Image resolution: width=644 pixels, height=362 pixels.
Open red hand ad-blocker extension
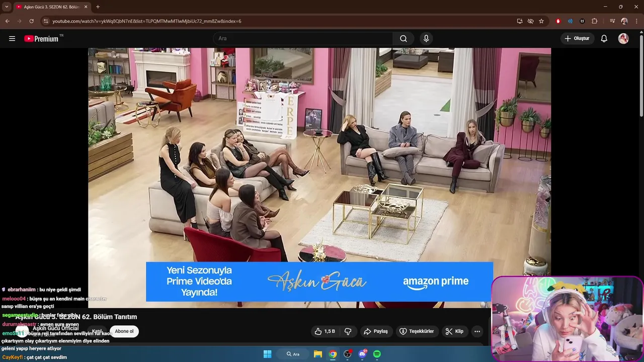point(558,21)
